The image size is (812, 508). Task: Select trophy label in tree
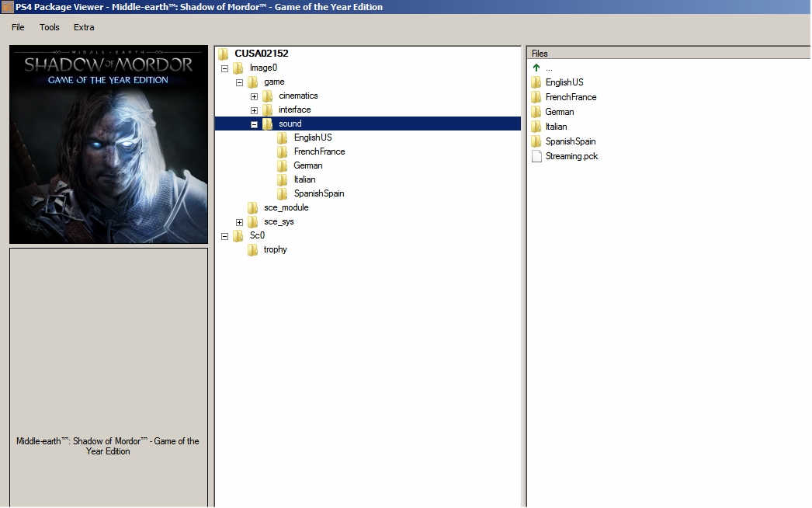(x=275, y=249)
